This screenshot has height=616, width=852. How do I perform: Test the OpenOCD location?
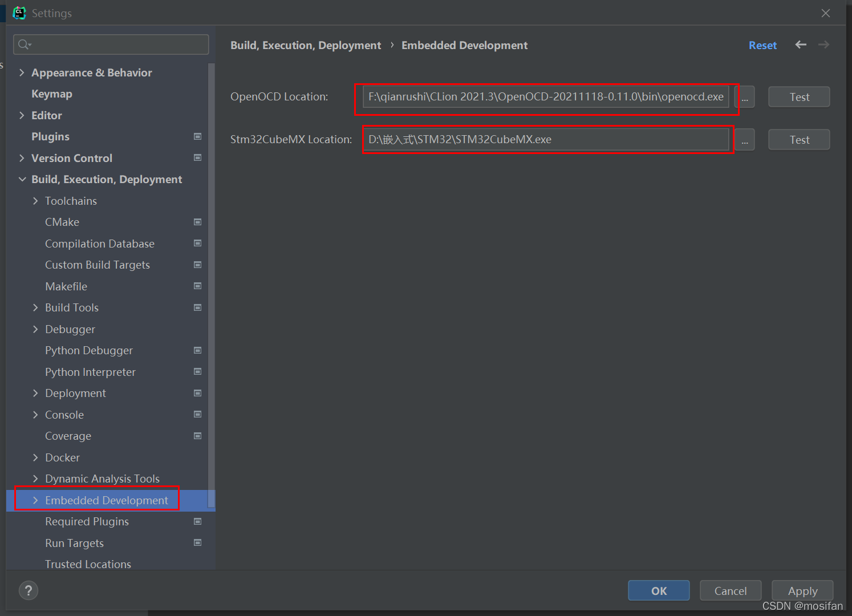799,97
